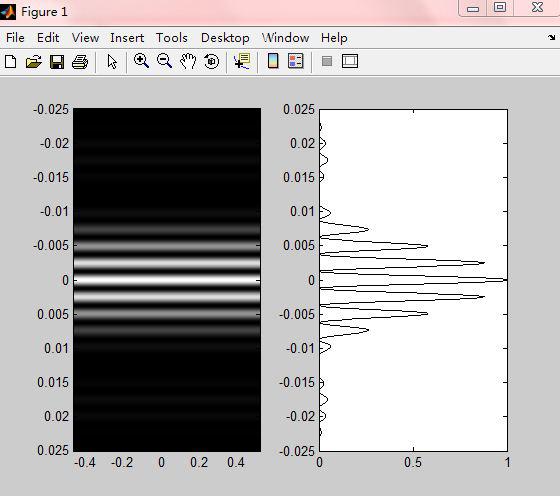560x496 pixels.
Task: Hide plot tools toolbar icon
Action: pyautogui.click(x=327, y=61)
